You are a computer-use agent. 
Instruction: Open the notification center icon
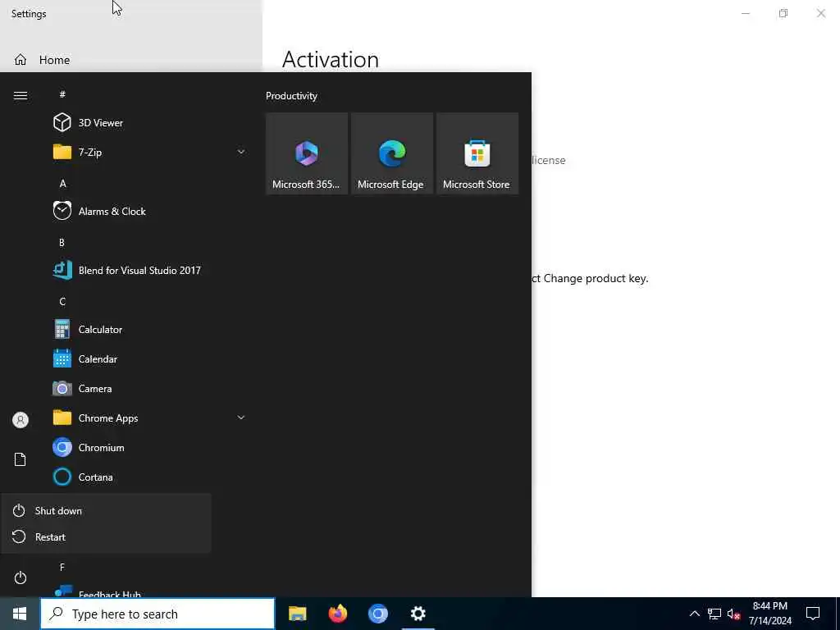[x=813, y=614]
